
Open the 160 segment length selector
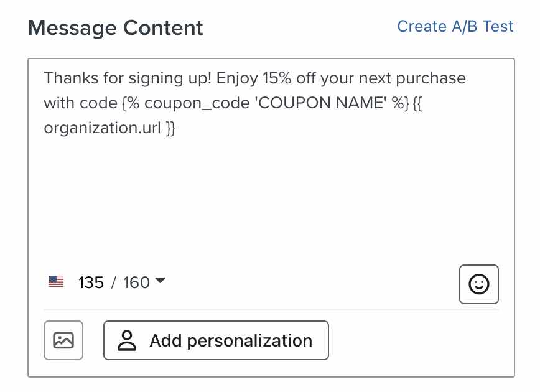(x=135, y=282)
